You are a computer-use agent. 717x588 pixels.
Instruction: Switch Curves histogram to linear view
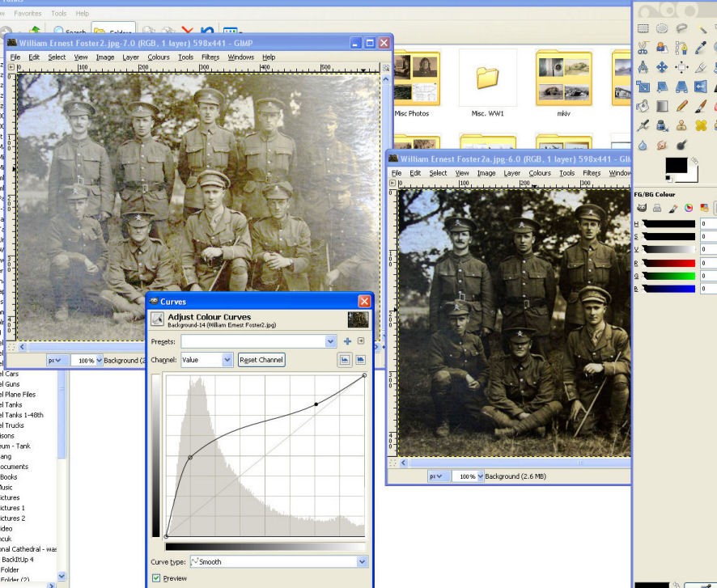tap(344, 359)
